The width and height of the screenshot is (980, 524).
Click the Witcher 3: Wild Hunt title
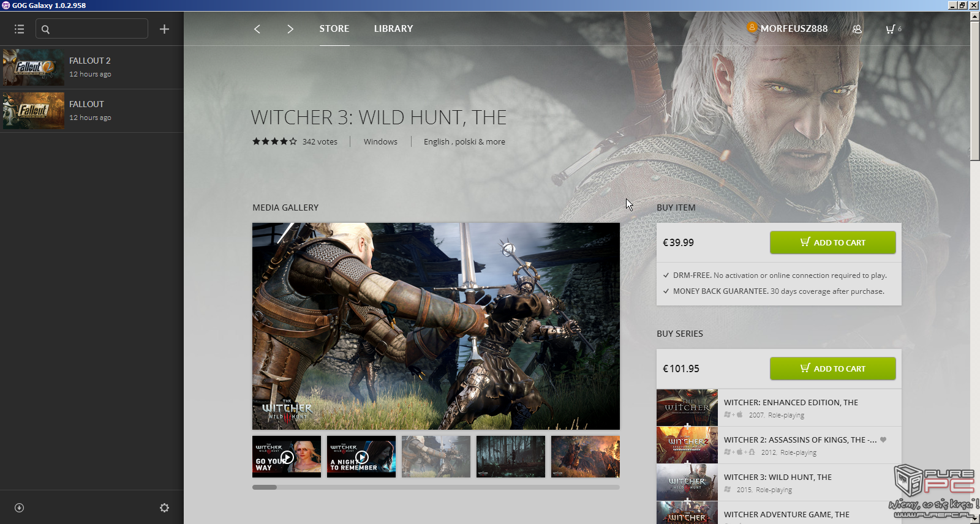pos(379,117)
